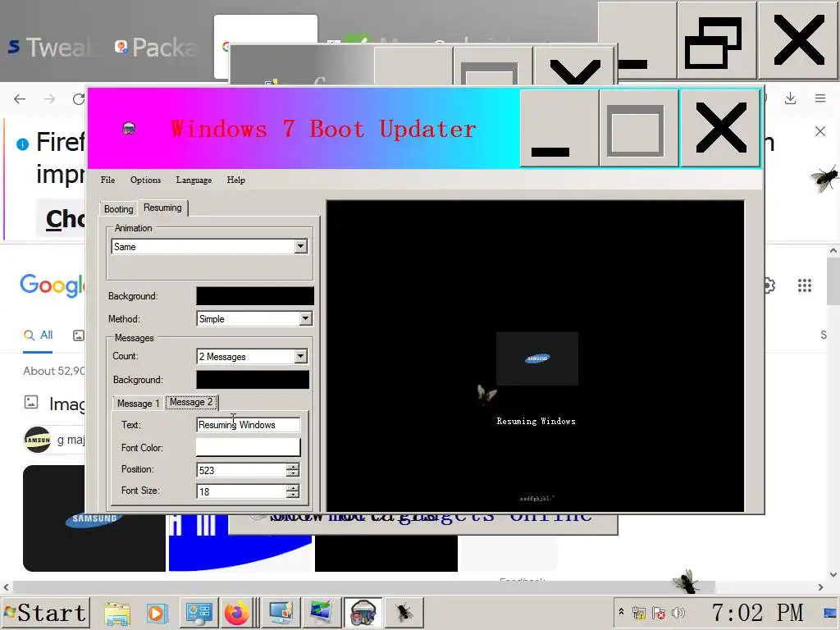The height and width of the screenshot is (630, 840).
Task: Click the Google logo in Firefox
Action: [52, 285]
